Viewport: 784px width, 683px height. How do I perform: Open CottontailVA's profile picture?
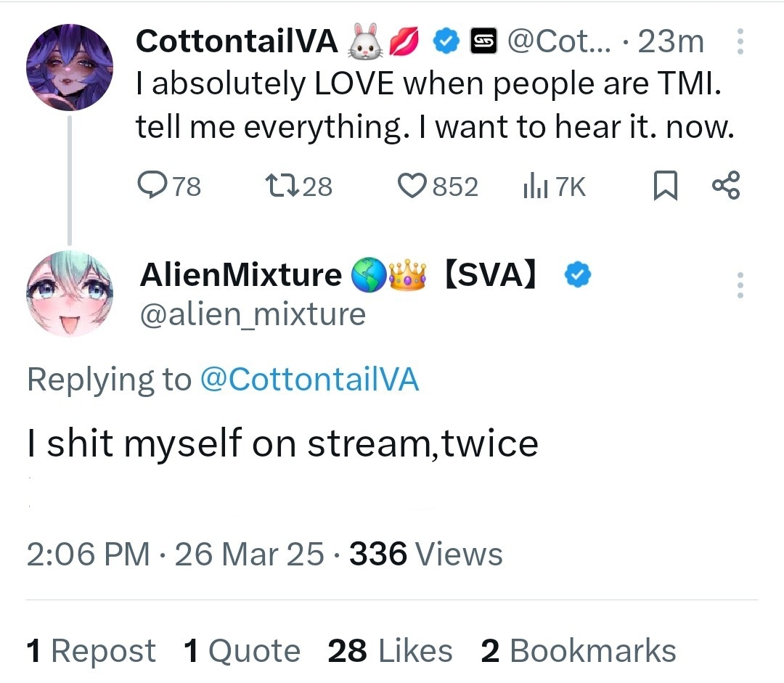pyautogui.click(x=70, y=67)
